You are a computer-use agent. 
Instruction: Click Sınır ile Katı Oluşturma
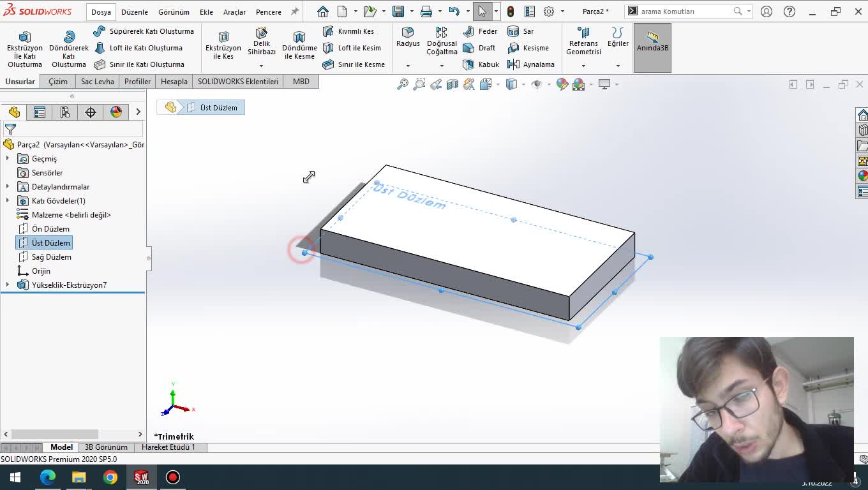(x=139, y=64)
